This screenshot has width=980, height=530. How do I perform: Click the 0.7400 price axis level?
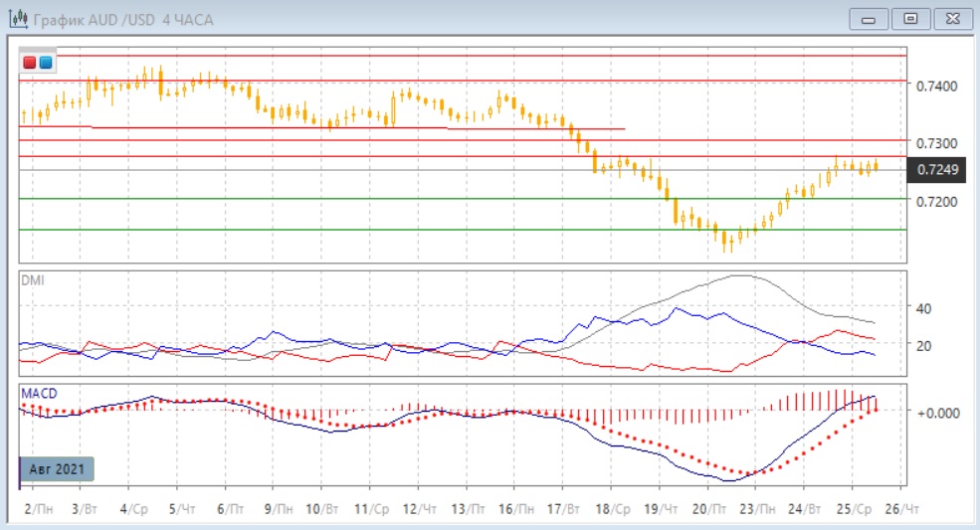point(936,87)
